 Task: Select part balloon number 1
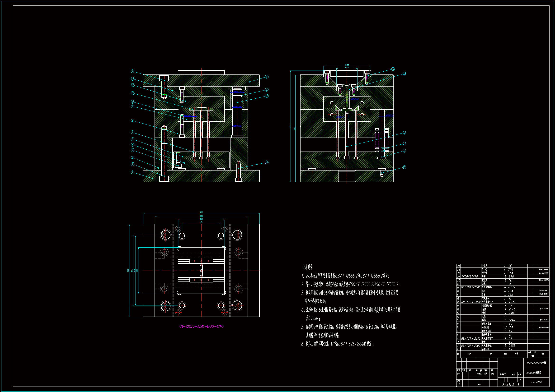[132, 172]
